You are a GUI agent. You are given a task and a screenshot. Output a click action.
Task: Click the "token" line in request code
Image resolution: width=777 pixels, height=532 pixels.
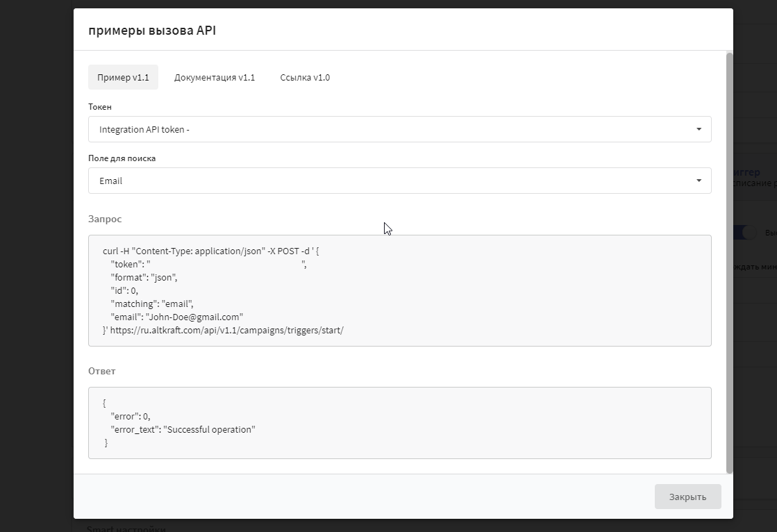click(x=208, y=264)
